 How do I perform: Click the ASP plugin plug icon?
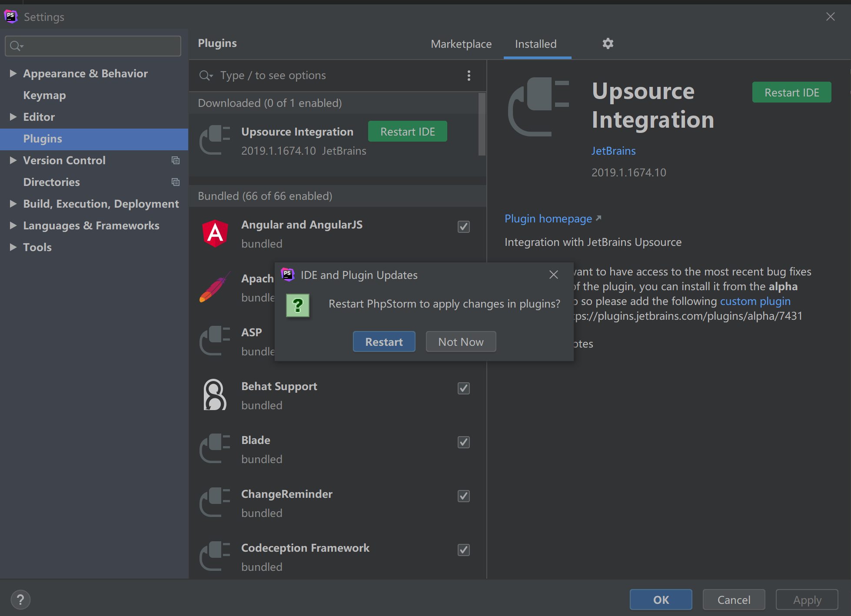(215, 341)
